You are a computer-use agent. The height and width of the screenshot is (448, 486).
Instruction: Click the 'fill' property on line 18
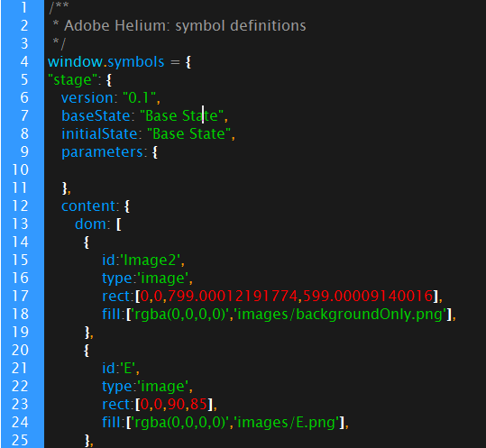point(111,315)
